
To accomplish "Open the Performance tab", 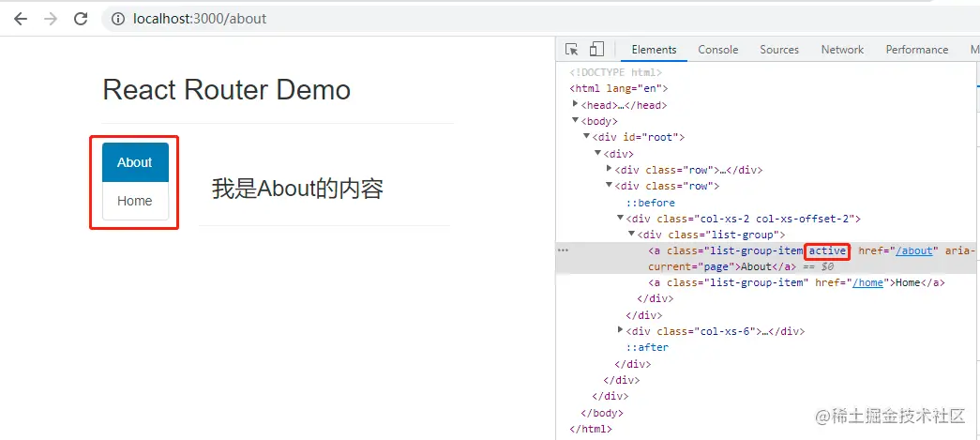I will 917,50.
